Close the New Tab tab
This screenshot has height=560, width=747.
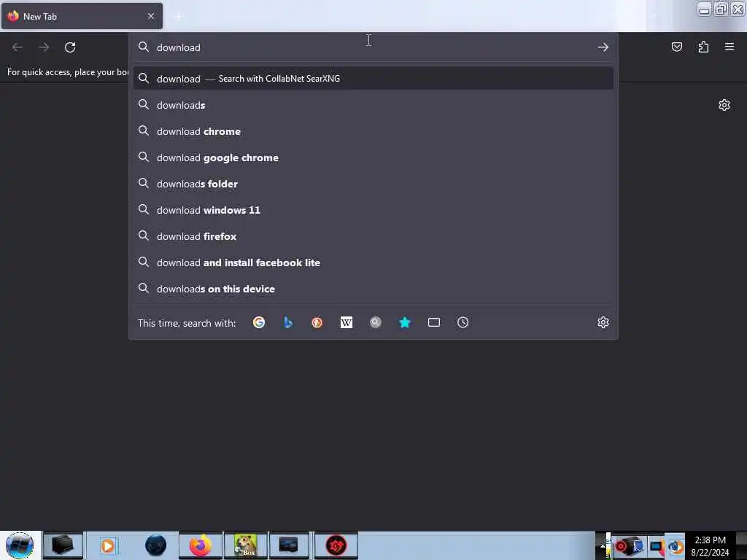[x=151, y=16]
